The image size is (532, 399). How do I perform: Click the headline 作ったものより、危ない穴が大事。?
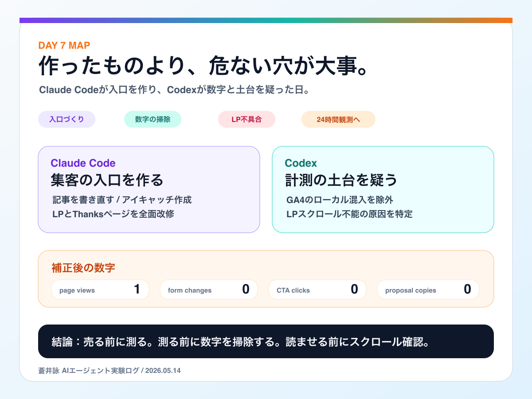tap(203, 66)
